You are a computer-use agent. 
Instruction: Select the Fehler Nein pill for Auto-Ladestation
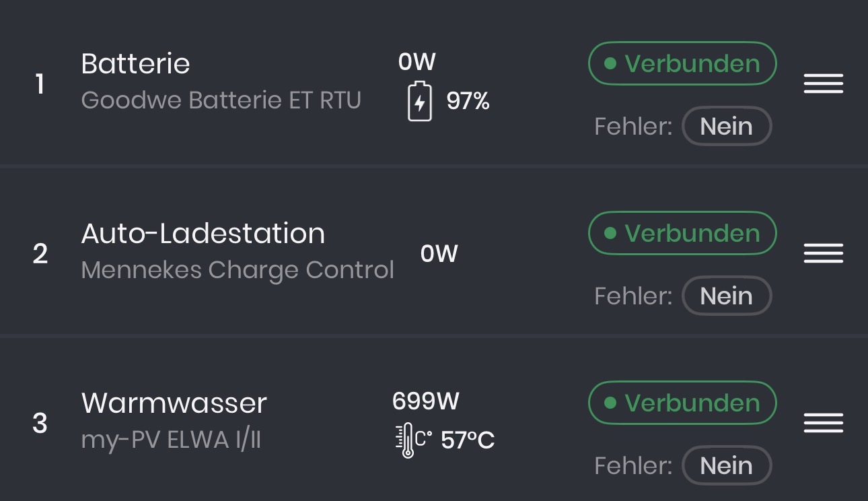[x=727, y=296]
